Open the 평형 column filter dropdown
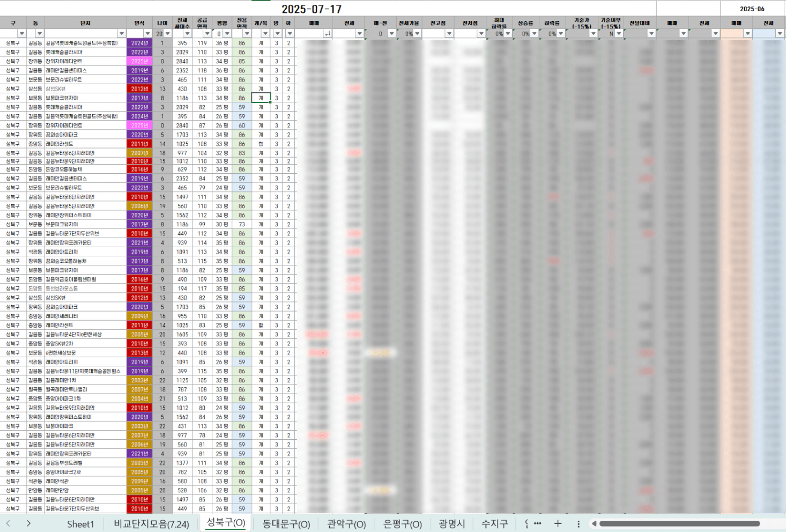Image resolution: width=786 pixels, height=532 pixels. coord(227,33)
